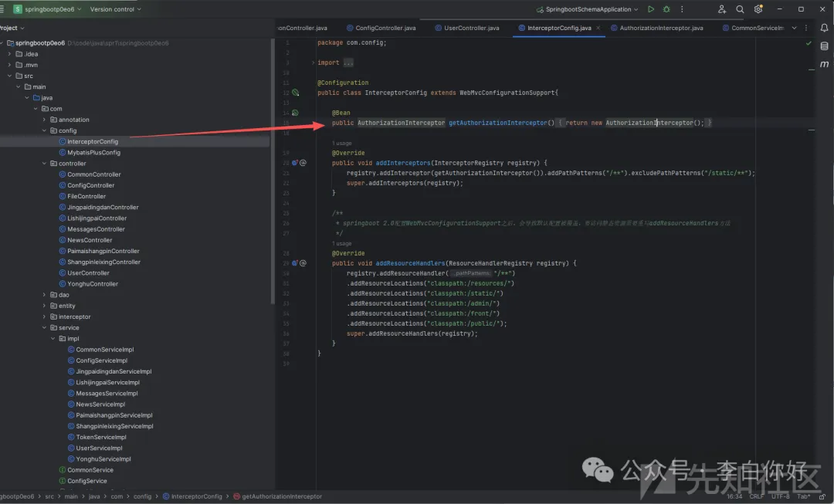Open the Maven tool window
834x504 pixels.
[824, 66]
